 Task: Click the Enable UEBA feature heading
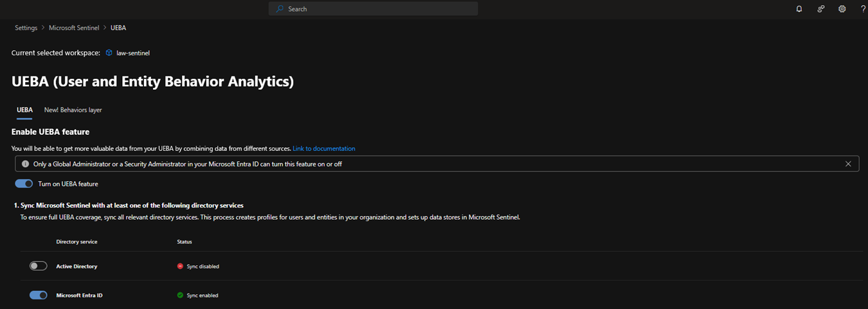[50, 132]
